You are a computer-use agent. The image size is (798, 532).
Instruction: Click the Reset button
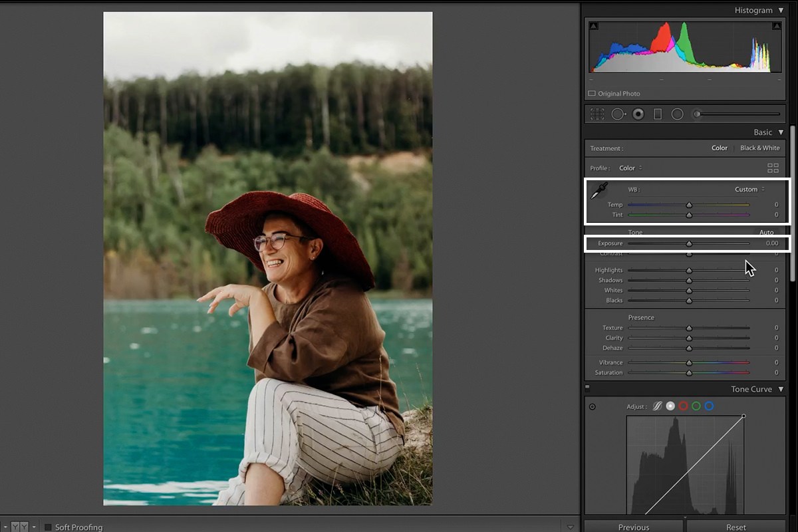736,527
